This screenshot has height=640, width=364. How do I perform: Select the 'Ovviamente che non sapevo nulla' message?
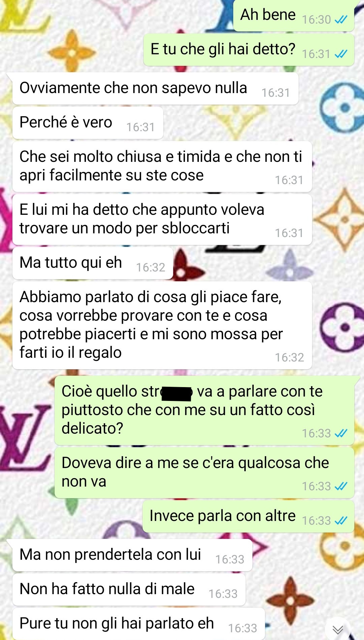click(155, 88)
